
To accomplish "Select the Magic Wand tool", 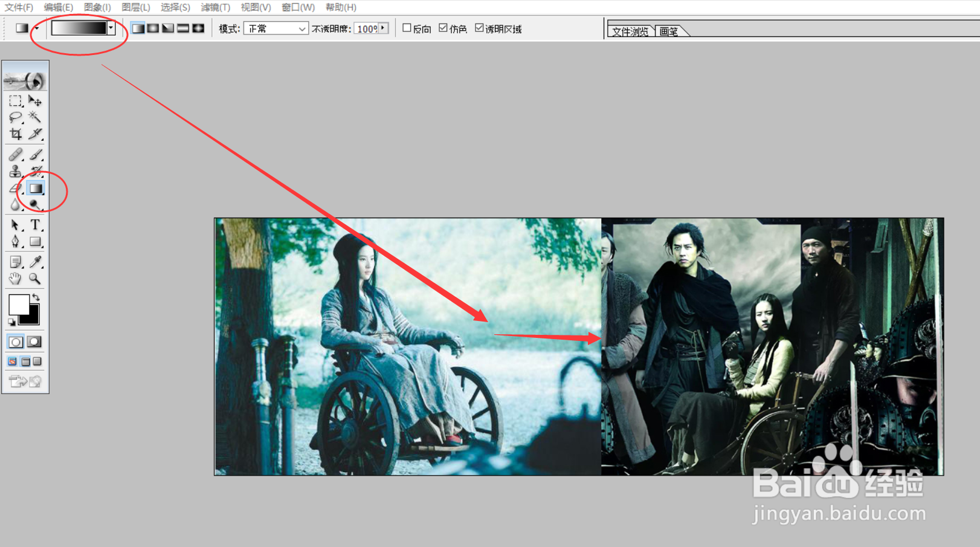I will click(x=35, y=117).
